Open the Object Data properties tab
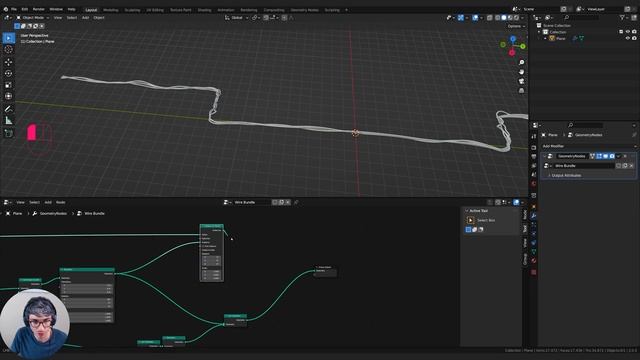640x360 pixels. (x=533, y=251)
